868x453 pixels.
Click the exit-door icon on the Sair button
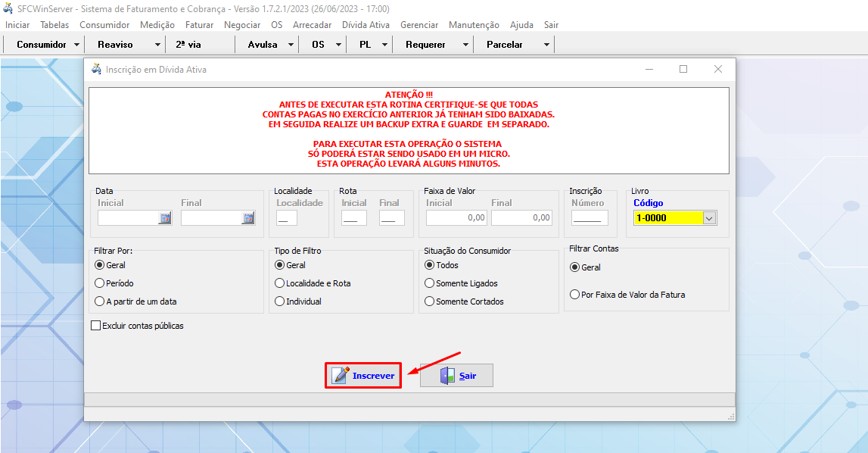tap(447, 374)
